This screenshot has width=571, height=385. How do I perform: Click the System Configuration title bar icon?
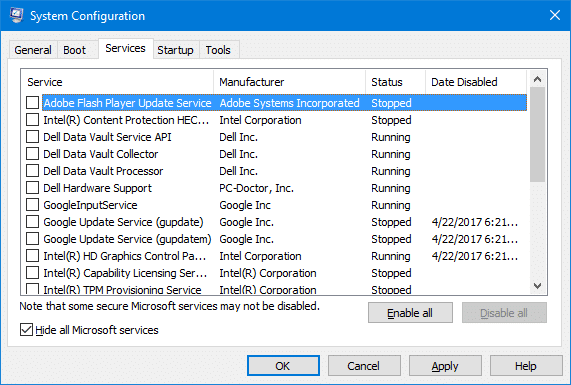click(16, 15)
